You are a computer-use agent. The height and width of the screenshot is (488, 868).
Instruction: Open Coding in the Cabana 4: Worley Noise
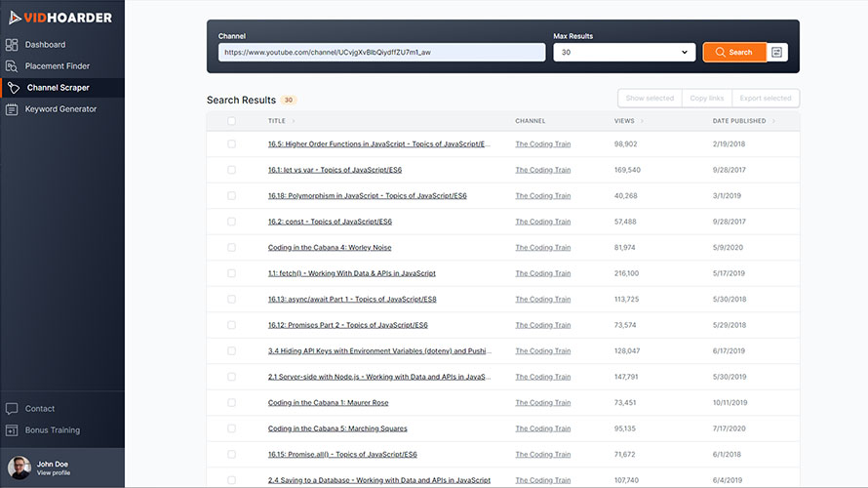point(330,248)
